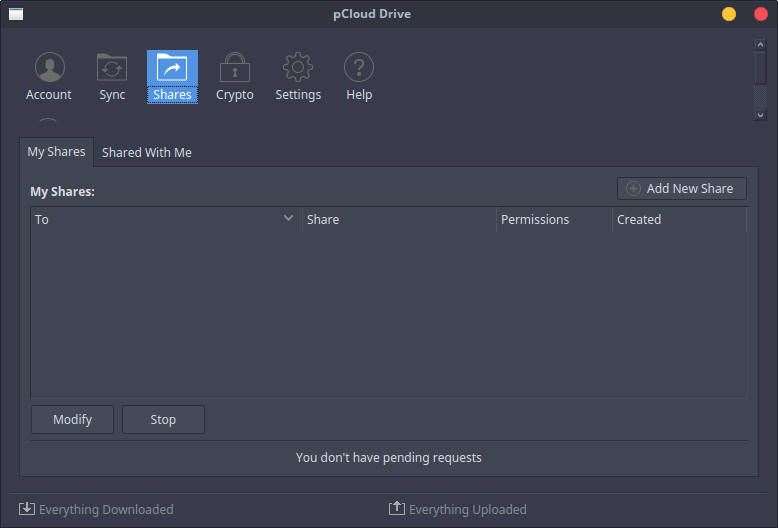Viewport: 778px width, 528px height.
Task: Close window with the red button
Action: (x=761, y=14)
